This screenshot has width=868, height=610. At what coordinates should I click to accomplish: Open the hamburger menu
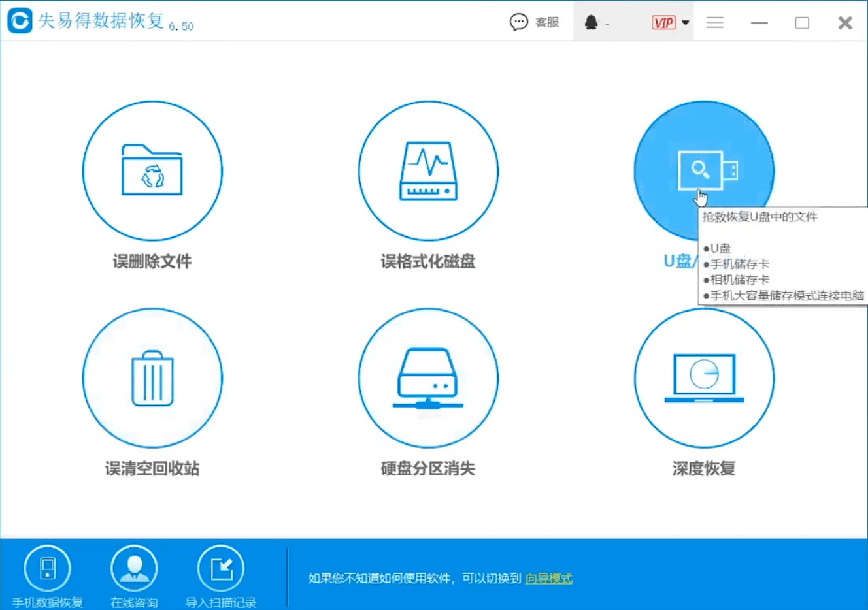pyautogui.click(x=714, y=22)
